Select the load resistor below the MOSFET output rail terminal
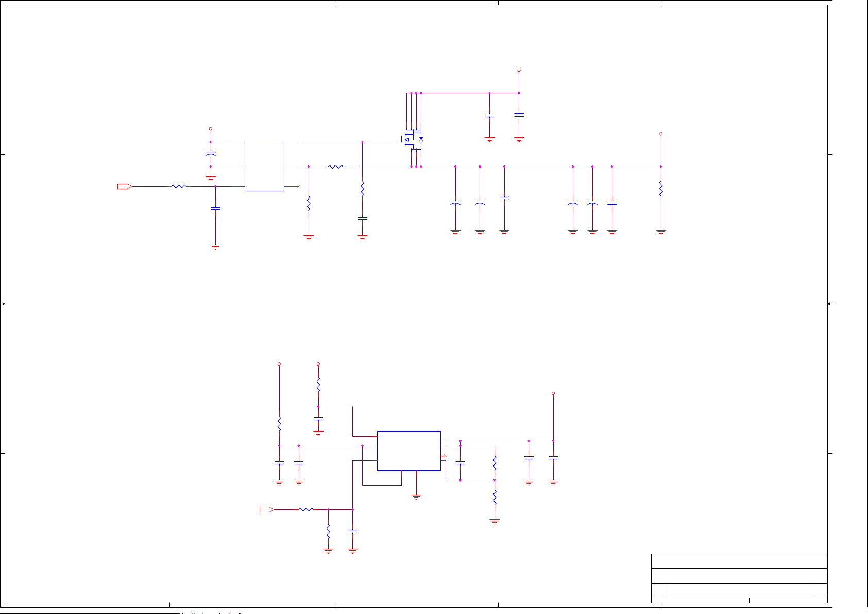Viewport: 868px width, 614px height. pyautogui.click(x=661, y=189)
